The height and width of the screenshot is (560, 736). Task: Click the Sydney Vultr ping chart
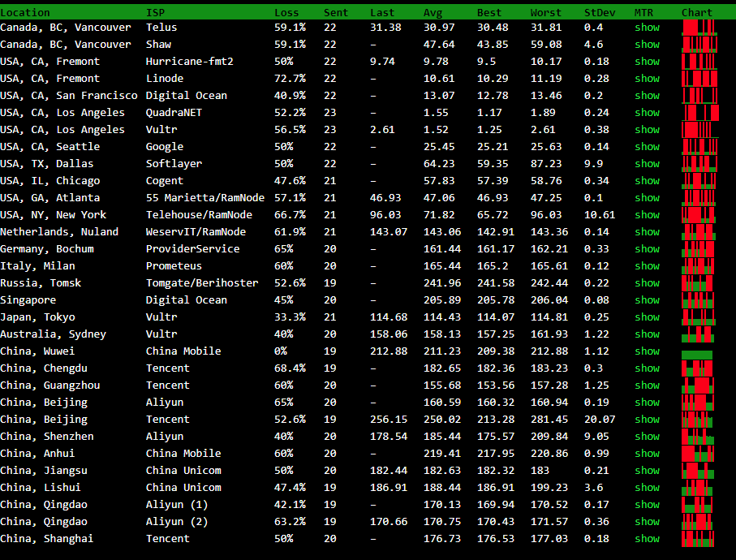698,334
